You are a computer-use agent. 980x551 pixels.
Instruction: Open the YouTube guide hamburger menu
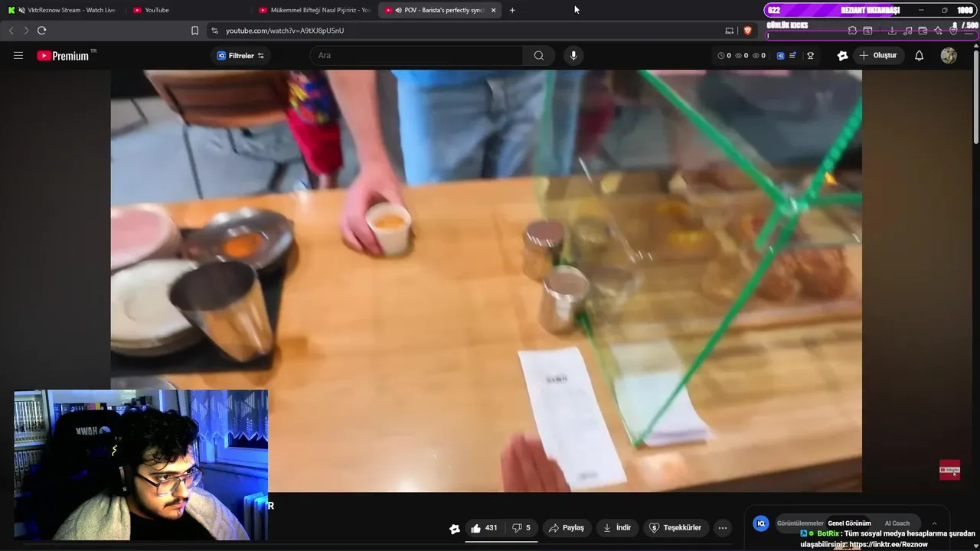click(18, 55)
